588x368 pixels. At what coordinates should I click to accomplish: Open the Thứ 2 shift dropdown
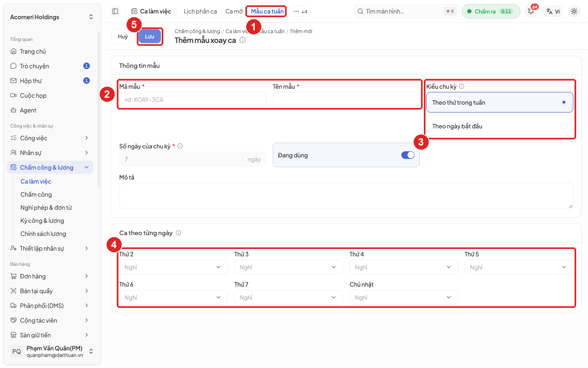(x=174, y=267)
